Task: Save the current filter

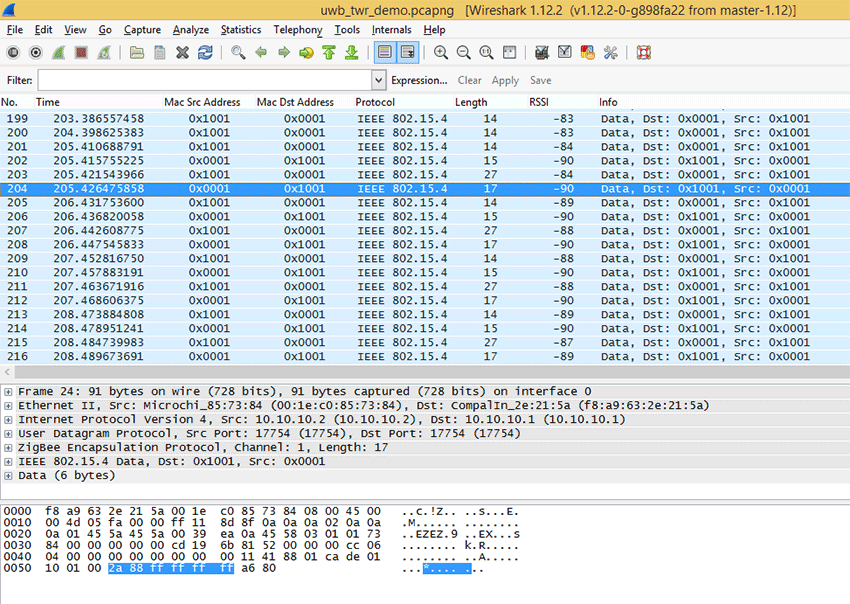Action: tap(540, 80)
